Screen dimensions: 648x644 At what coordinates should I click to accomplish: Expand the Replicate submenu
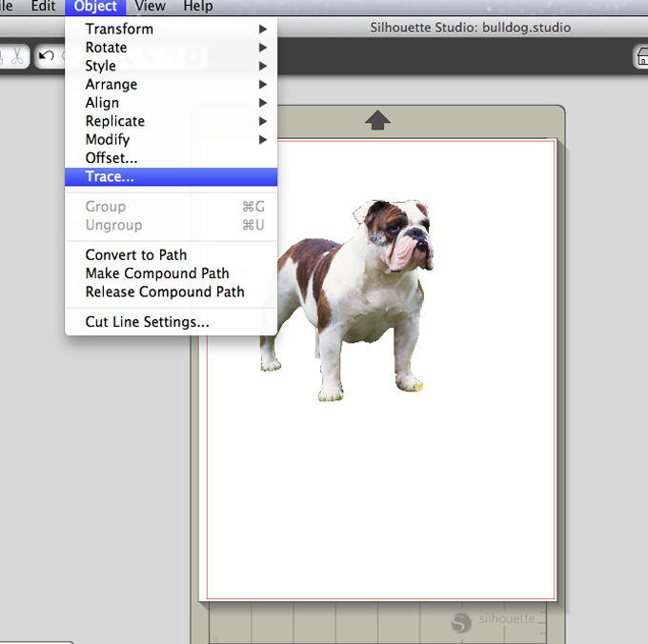click(172, 121)
